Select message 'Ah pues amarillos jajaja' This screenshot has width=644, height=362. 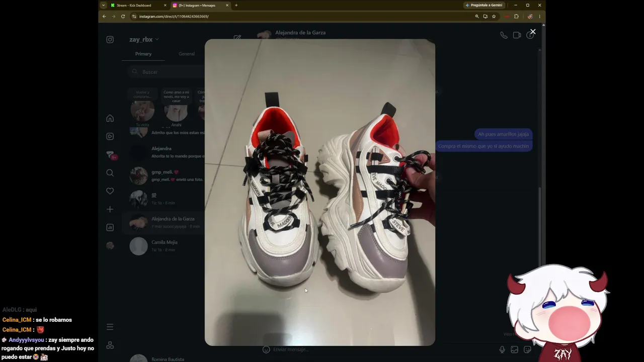tap(503, 134)
